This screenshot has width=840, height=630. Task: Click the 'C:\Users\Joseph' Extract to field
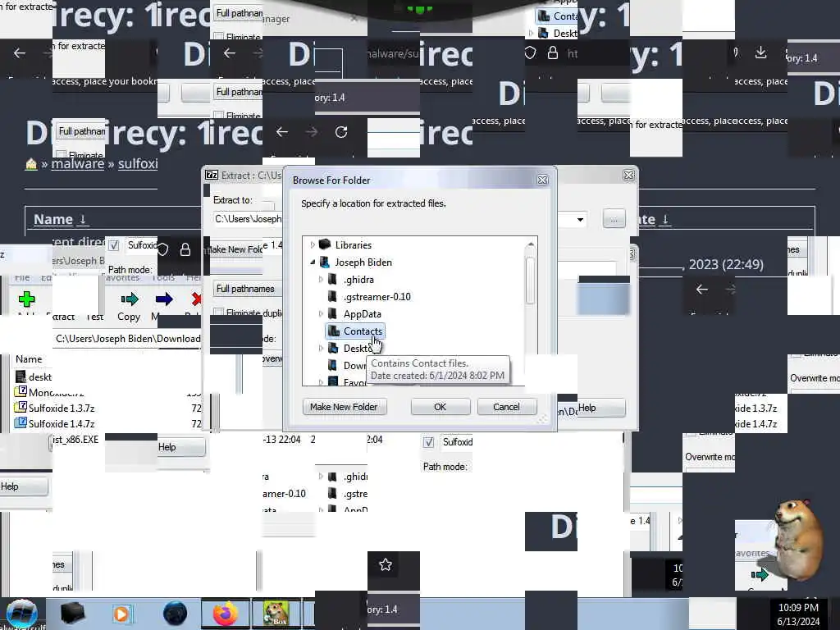(x=248, y=218)
